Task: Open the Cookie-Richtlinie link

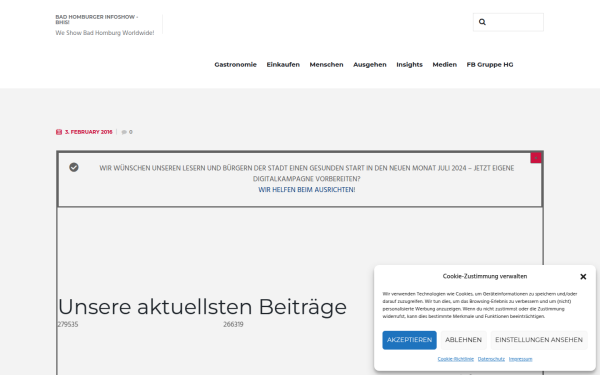Action: pyautogui.click(x=456, y=359)
